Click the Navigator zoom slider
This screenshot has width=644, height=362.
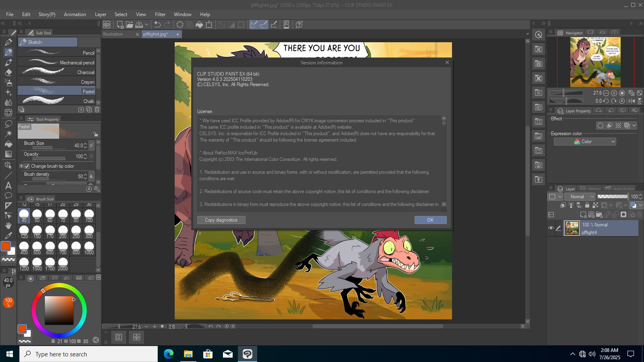pos(566,93)
